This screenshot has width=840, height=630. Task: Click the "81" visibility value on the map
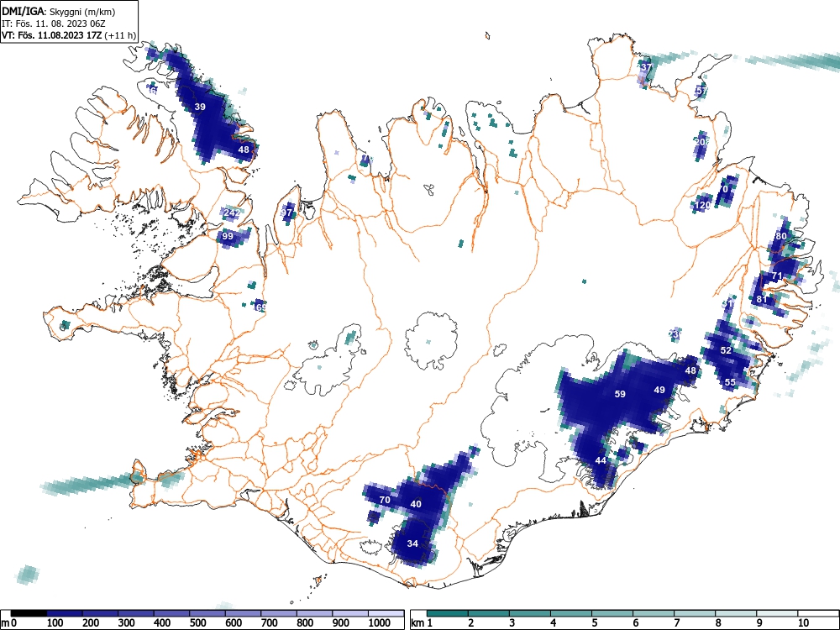point(762,299)
